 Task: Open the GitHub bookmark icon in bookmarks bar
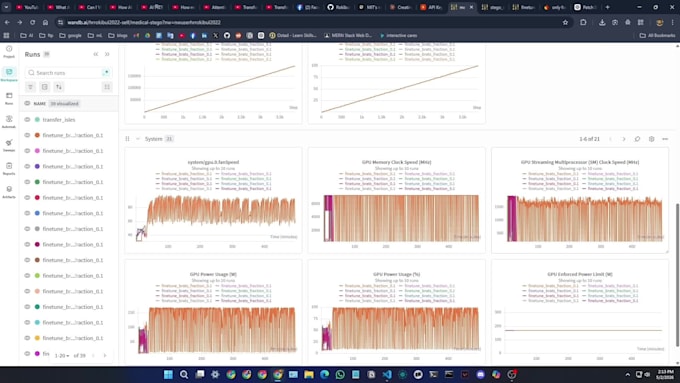[227, 35]
